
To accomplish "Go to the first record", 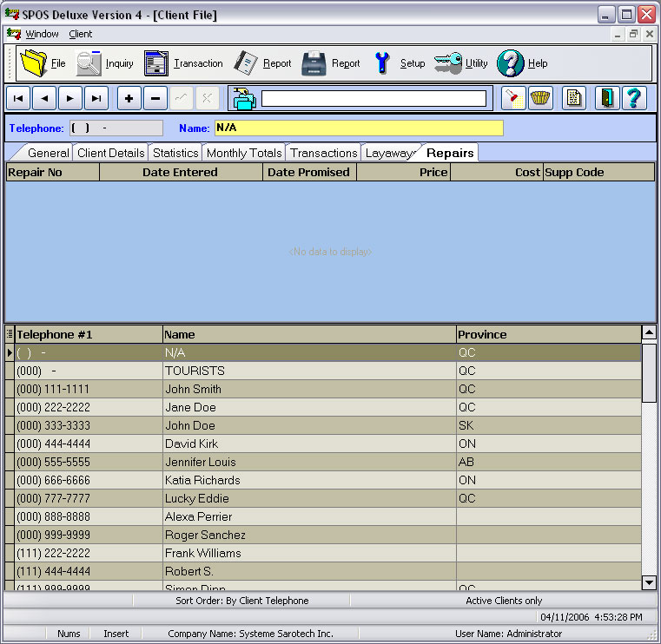I will [x=18, y=98].
